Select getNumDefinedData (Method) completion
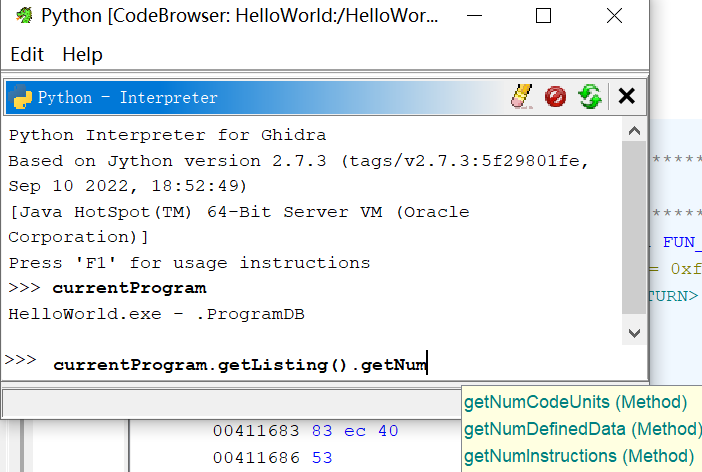Screen dimensions: 702x472 [582, 429]
